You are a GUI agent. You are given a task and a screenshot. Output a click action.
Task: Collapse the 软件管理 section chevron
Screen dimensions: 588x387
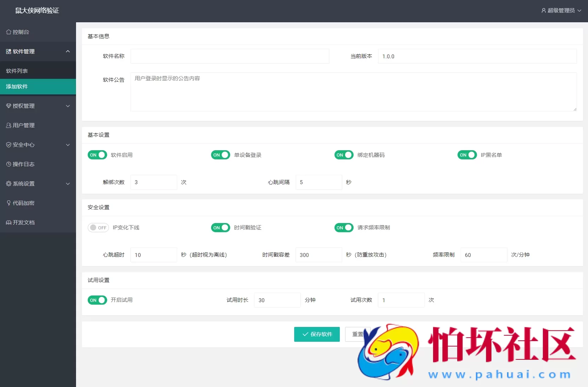(68, 51)
